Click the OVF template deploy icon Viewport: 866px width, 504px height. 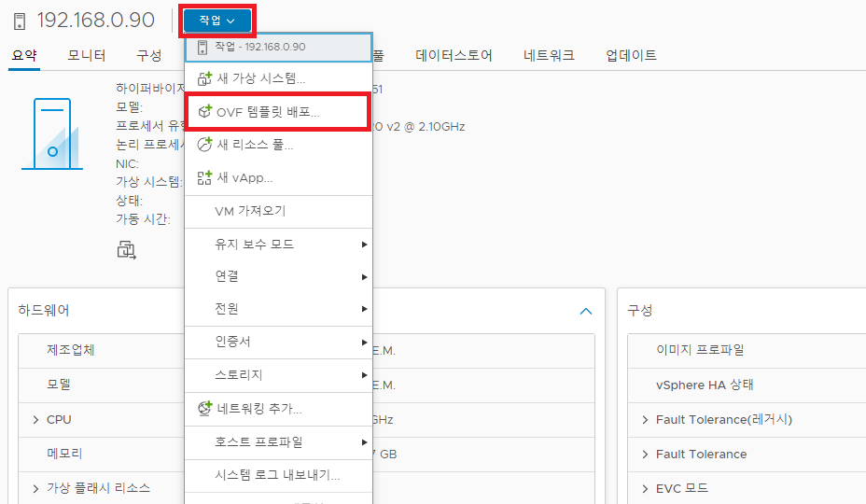click(x=204, y=112)
